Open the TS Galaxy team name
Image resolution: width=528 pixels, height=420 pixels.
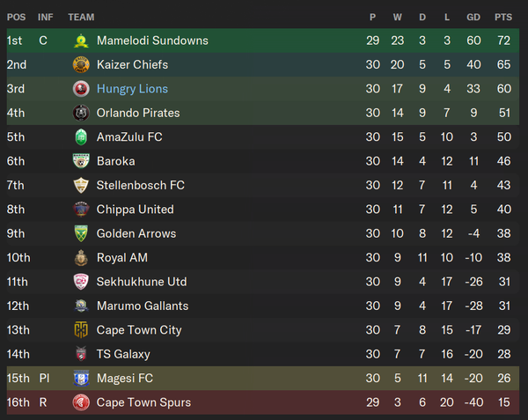[123, 354]
